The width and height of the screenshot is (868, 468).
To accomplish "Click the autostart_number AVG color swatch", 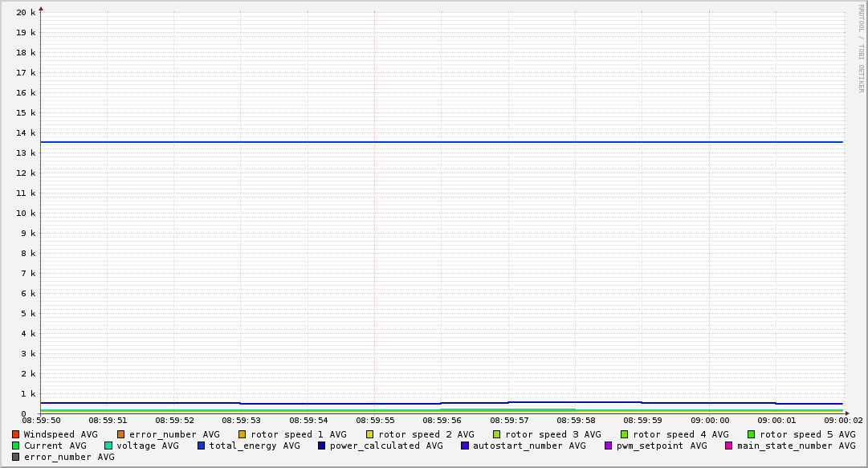I will click(x=465, y=446).
